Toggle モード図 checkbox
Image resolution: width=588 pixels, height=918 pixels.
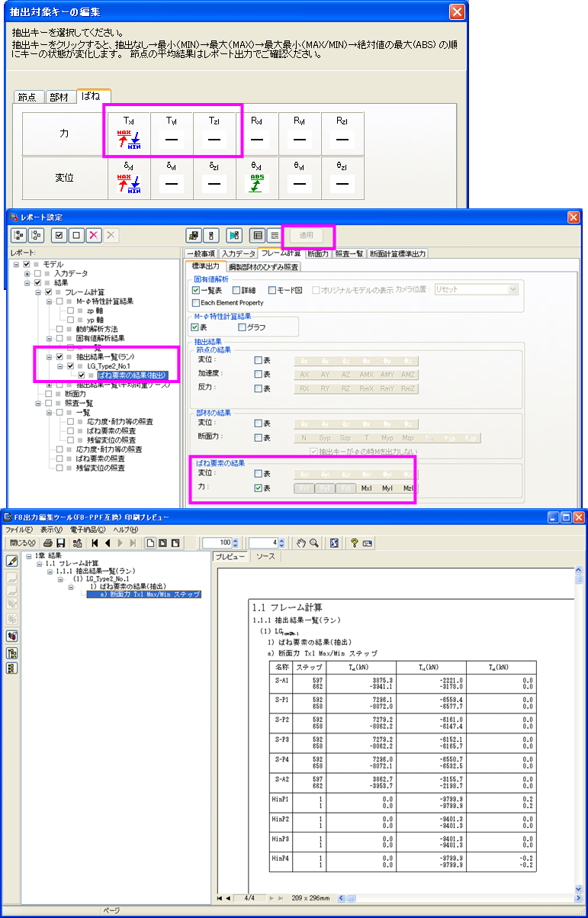click(x=272, y=290)
